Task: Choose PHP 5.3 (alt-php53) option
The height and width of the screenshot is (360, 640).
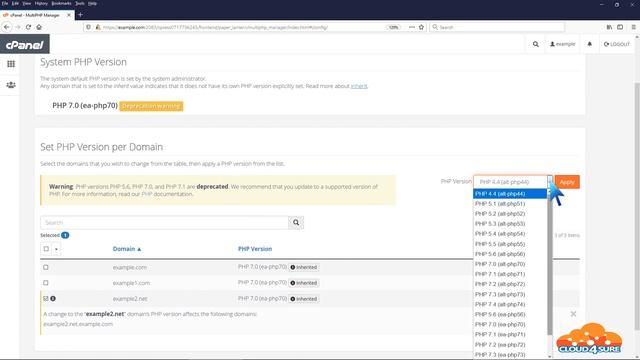Action: (510, 224)
